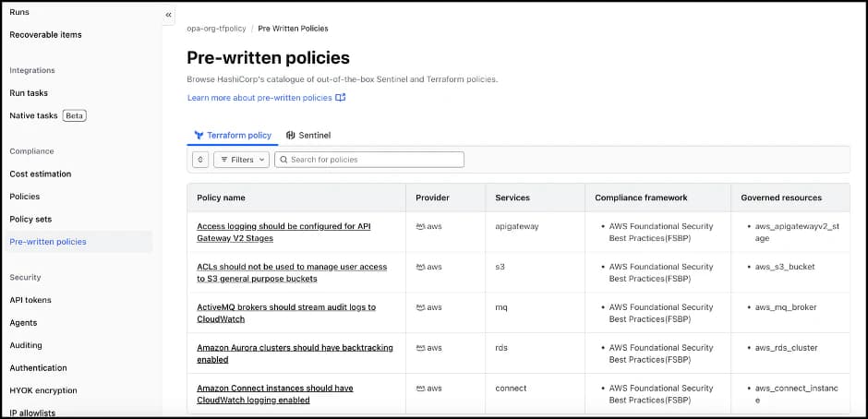This screenshot has width=868, height=419.
Task: Open Run tasks in sidebar
Action: [29, 93]
